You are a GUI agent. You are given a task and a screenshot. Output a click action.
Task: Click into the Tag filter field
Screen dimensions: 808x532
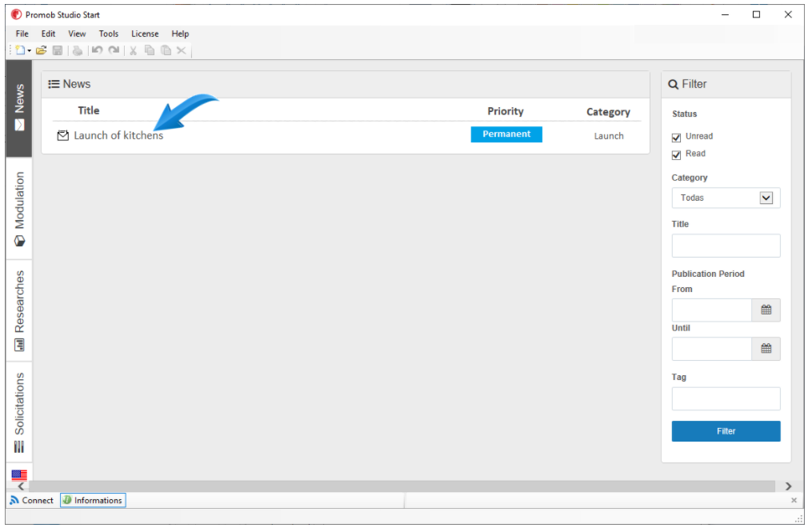pyautogui.click(x=726, y=398)
